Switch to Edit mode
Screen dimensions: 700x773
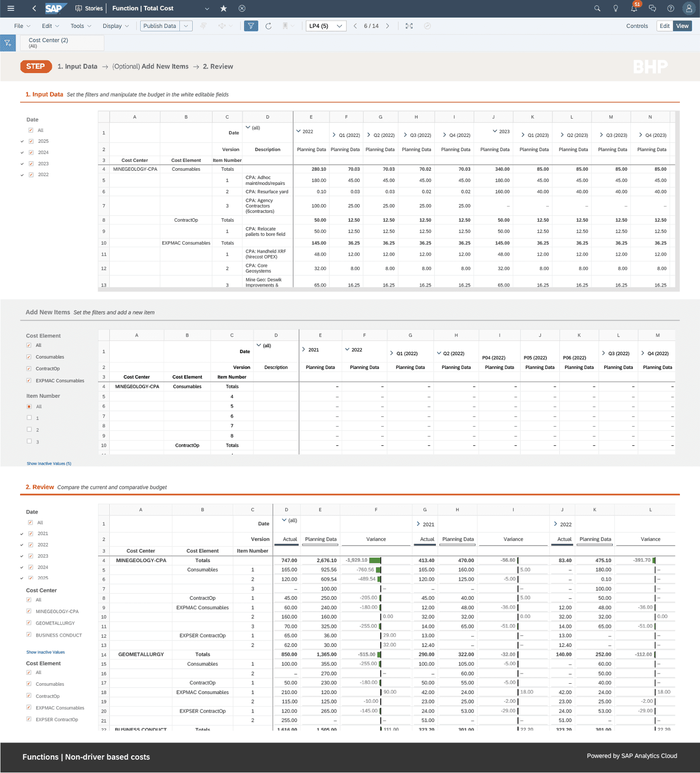[665, 26]
